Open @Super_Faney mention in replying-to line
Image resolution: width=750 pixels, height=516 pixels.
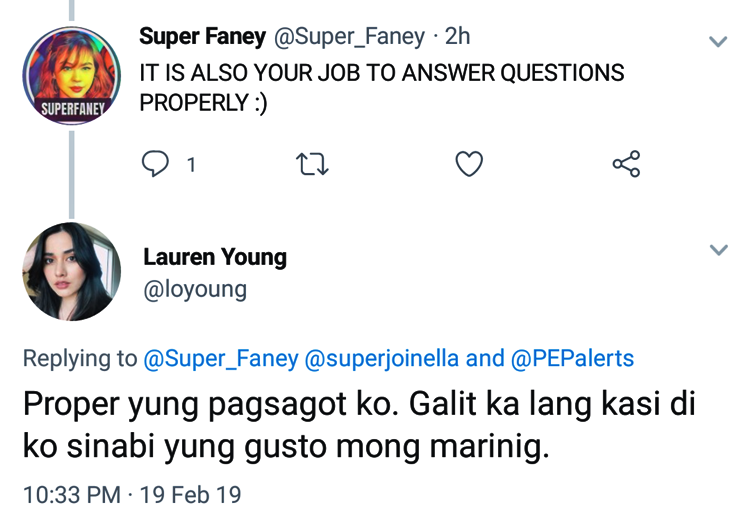[x=221, y=358]
